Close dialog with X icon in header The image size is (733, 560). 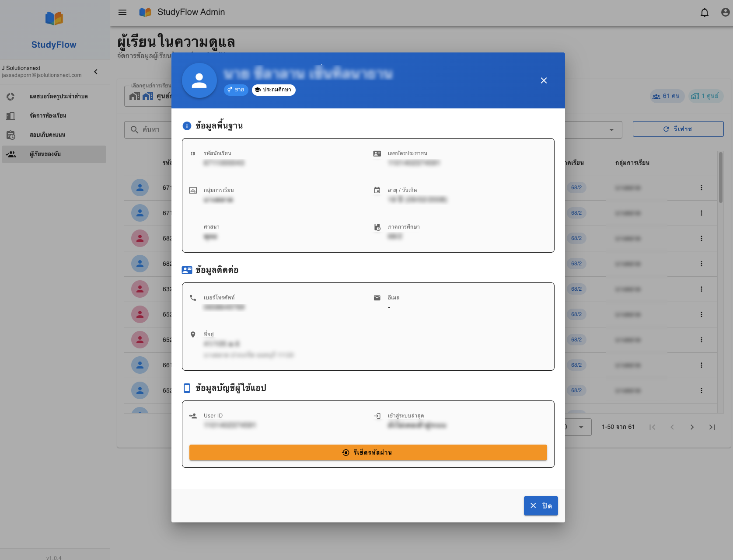[x=544, y=80]
